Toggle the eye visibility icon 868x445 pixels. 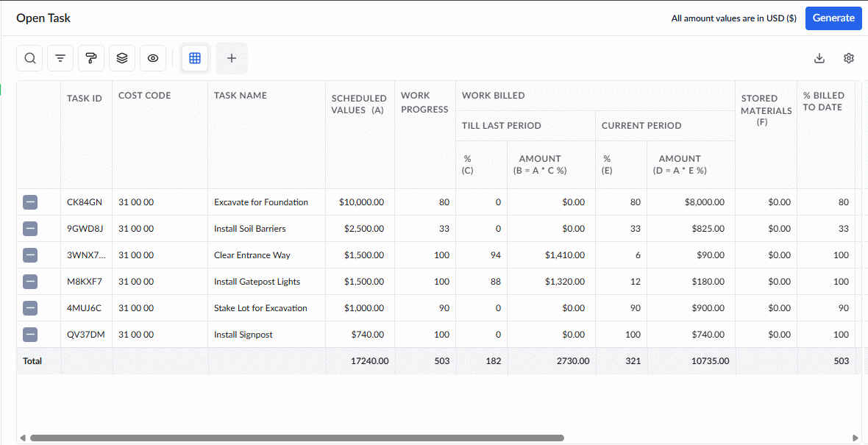tap(153, 58)
